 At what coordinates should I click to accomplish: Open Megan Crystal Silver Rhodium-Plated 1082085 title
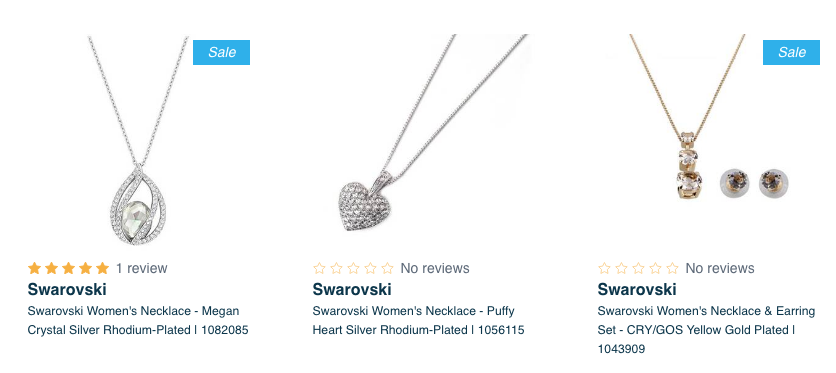tap(138, 320)
